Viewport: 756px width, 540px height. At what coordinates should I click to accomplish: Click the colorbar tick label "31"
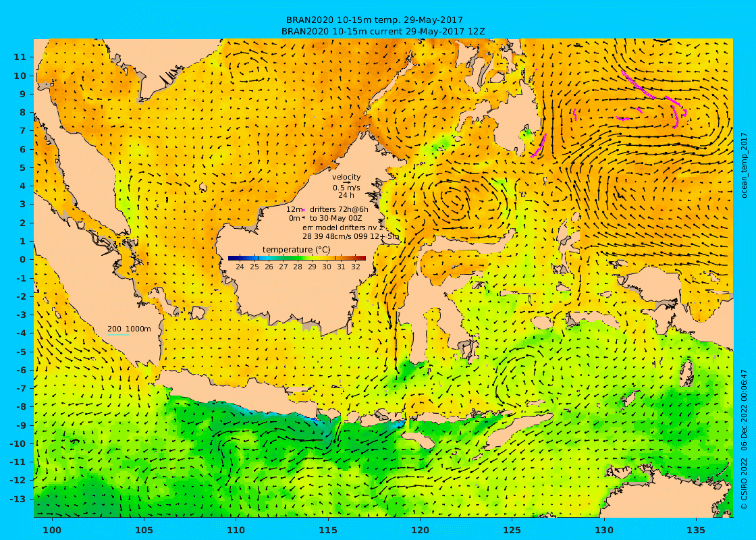pyautogui.click(x=341, y=267)
